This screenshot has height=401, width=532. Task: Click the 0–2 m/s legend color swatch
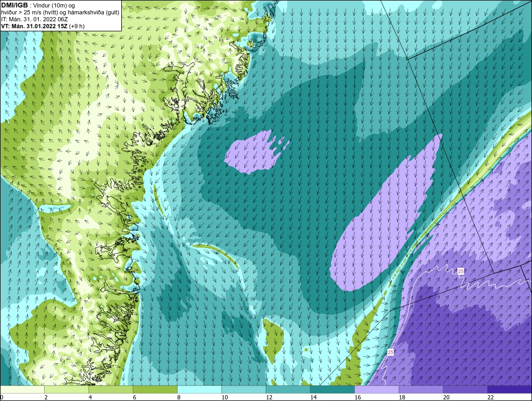coord(22,389)
